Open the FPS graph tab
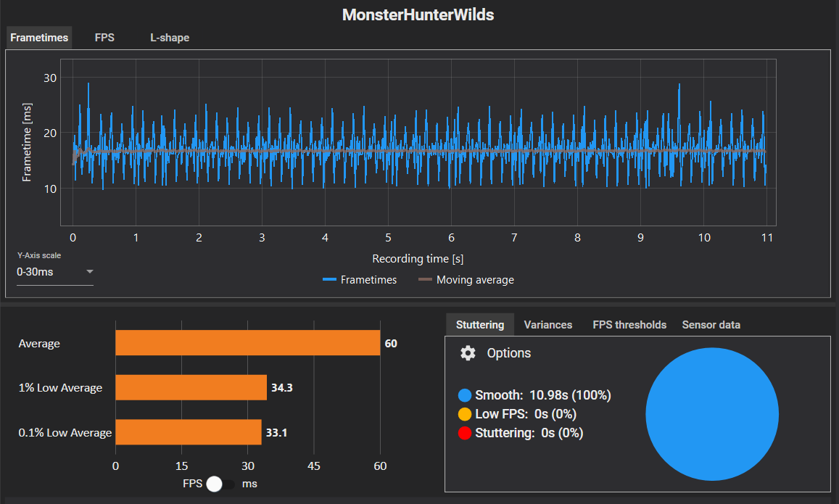Image resolution: width=839 pixels, height=504 pixels. click(x=104, y=38)
